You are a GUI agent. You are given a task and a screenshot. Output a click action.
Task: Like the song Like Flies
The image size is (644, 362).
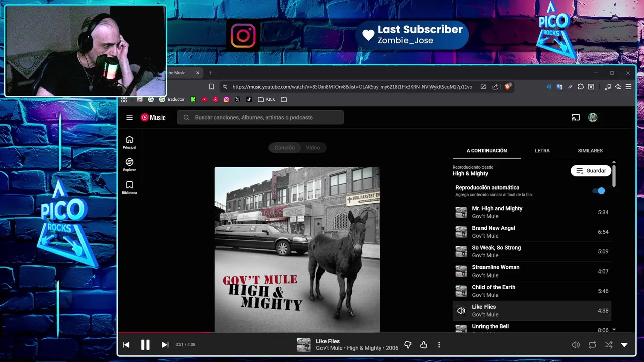pyautogui.click(x=424, y=345)
